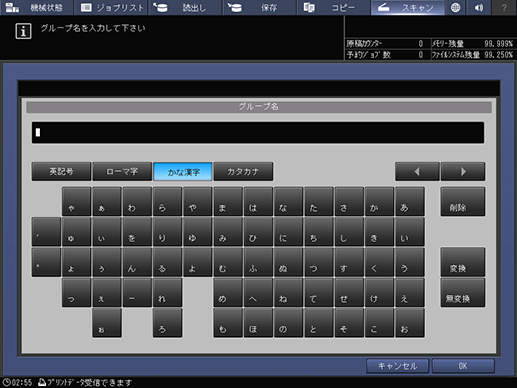The height and width of the screenshot is (388, 517).
Task: Select the スキャン scan tab
Action: [408, 7]
